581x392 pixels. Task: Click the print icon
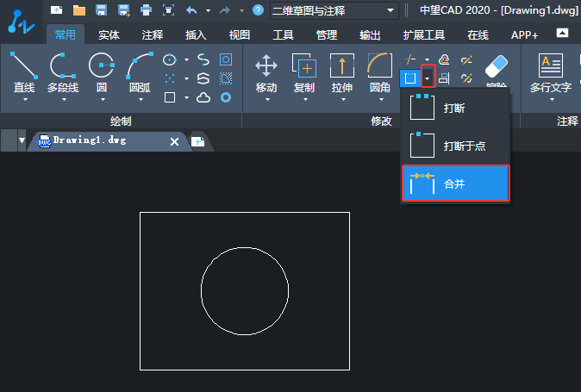coord(146,10)
